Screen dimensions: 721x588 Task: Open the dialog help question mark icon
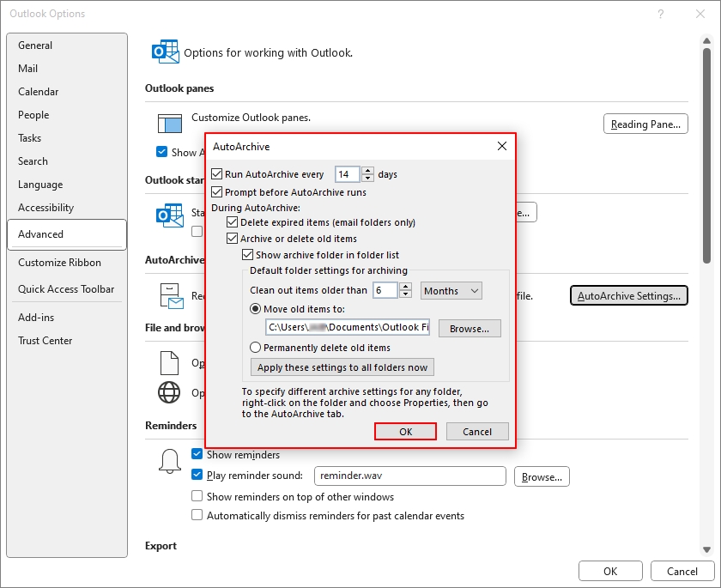661,14
